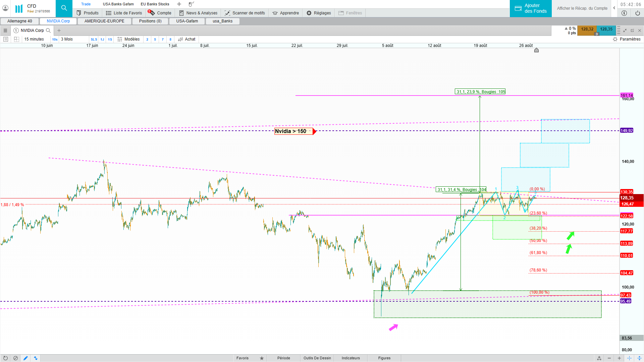Expand the Modèles templates menu
Screen dimensions: 644x362
[x=128, y=39]
